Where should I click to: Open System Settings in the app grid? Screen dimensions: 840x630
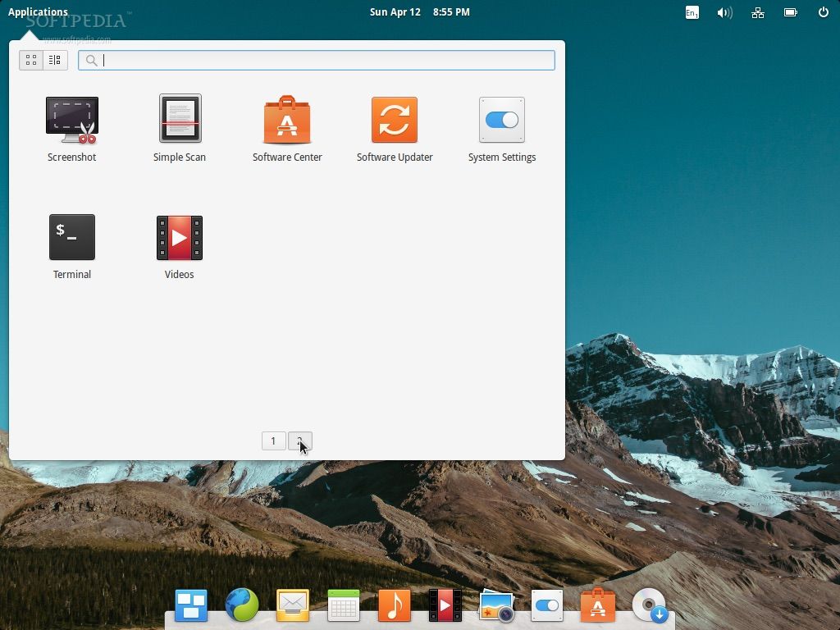coord(502,120)
